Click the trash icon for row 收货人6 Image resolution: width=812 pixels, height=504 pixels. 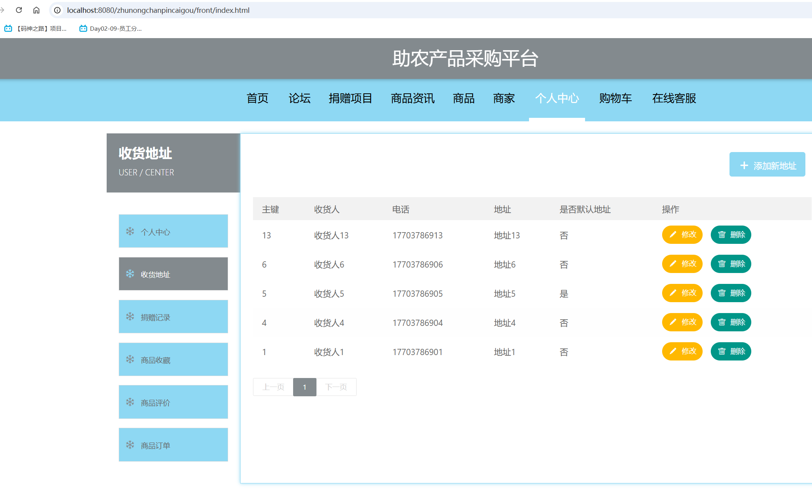pyautogui.click(x=722, y=264)
